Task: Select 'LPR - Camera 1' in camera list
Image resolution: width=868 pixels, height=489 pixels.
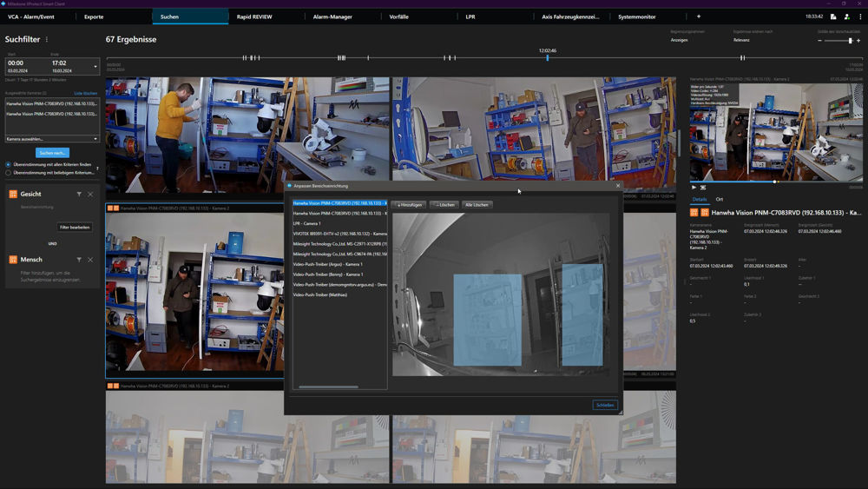Action: coord(307,223)
